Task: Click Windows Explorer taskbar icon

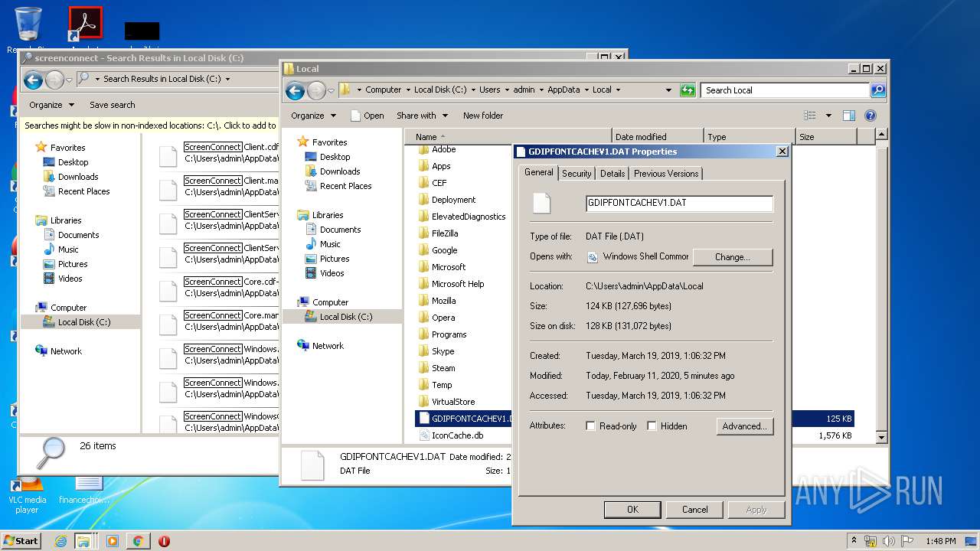Action: click(83, 541)
